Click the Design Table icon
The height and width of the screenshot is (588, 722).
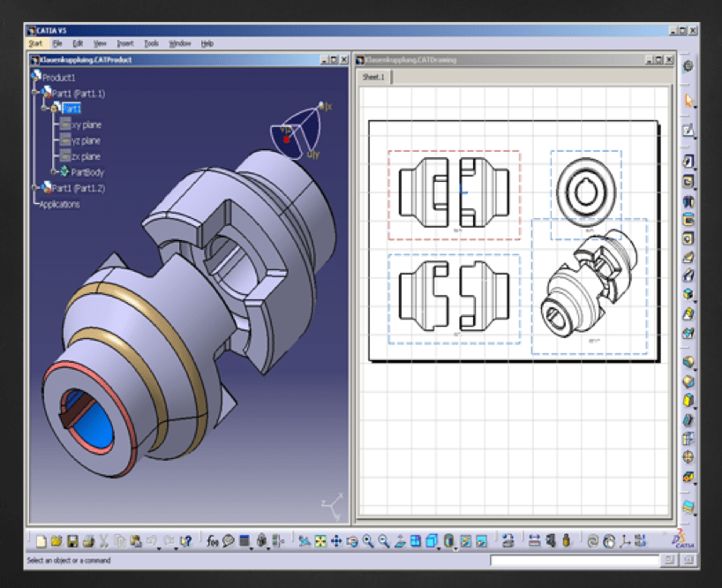coord(244,540)
